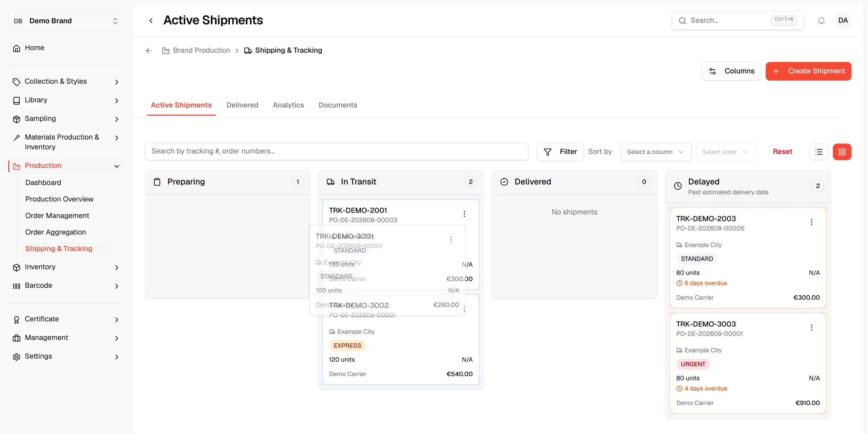The width and height of the screenshot is (868, 434).
Task: Go to Brand Production breadcrumb
Action: pos(197,51)
